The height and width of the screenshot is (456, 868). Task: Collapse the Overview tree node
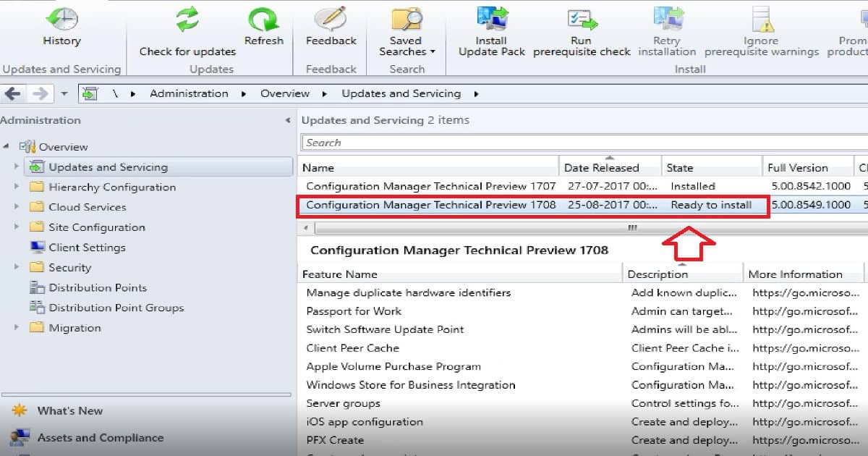tap(7, 146)
